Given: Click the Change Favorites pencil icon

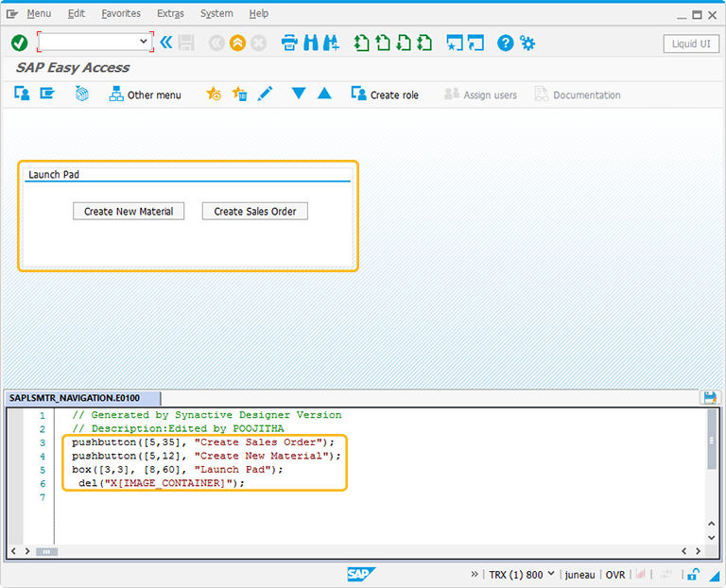Looking at the screenshot, I should (265, 94).
